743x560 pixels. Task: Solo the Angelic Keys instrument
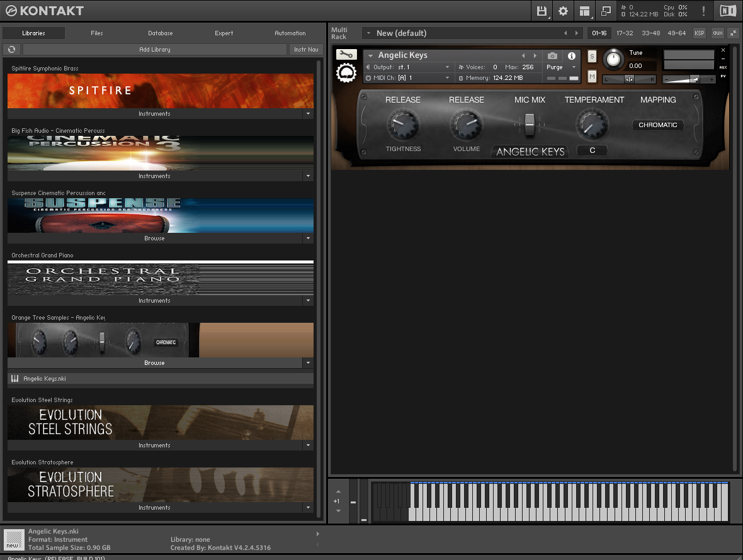pyautogui.click(x=592, y=57)
